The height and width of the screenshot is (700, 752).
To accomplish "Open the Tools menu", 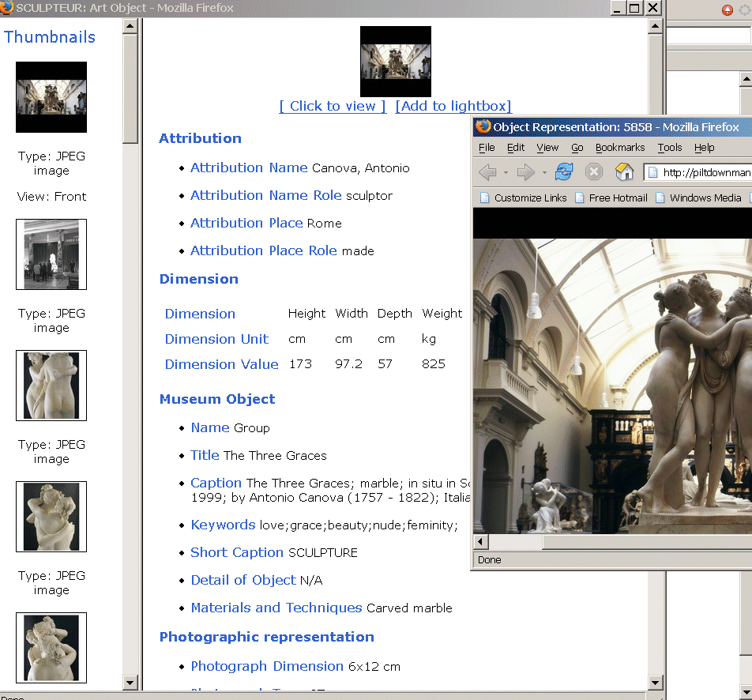I will pyautogui.click(x=670, y=148).
